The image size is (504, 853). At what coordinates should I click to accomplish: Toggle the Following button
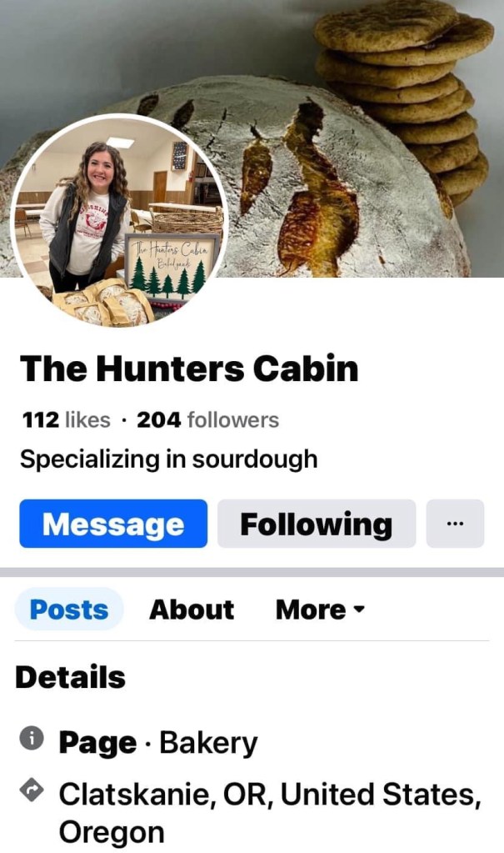(x=317, y=524)
